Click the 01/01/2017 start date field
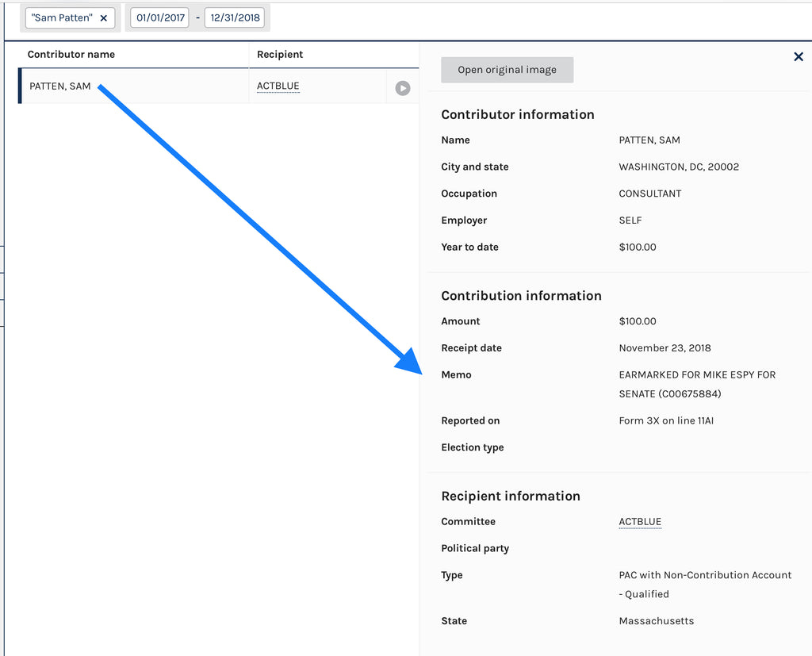Image resolution: width=812 pixels, height=656 pixels. click(x=159, y=17)
